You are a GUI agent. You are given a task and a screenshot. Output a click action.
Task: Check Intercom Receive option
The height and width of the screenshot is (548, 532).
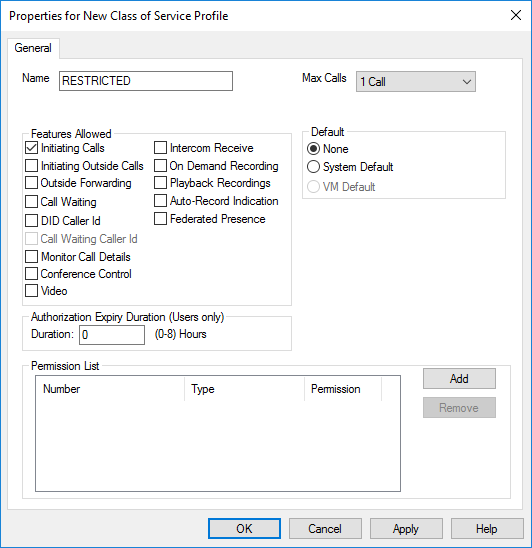(160, 148)
